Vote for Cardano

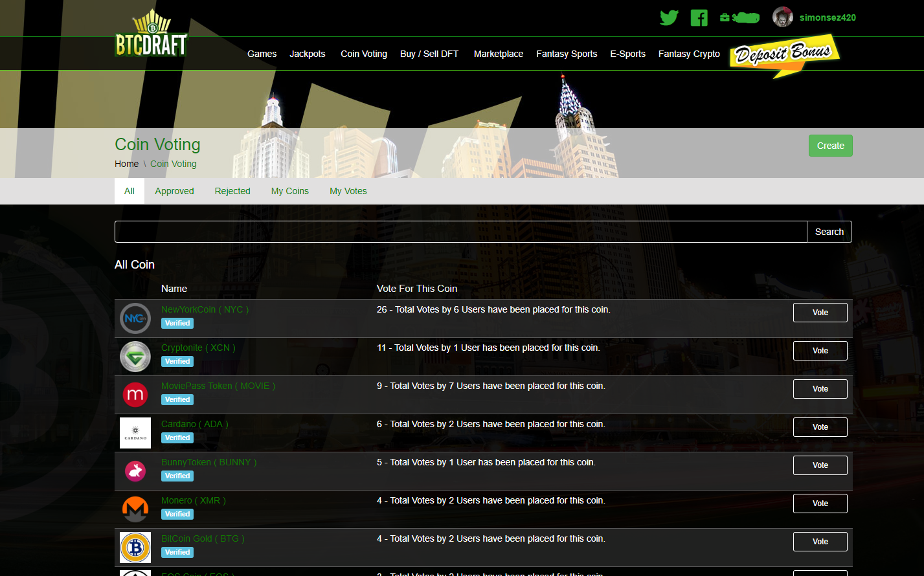point(820,427)
